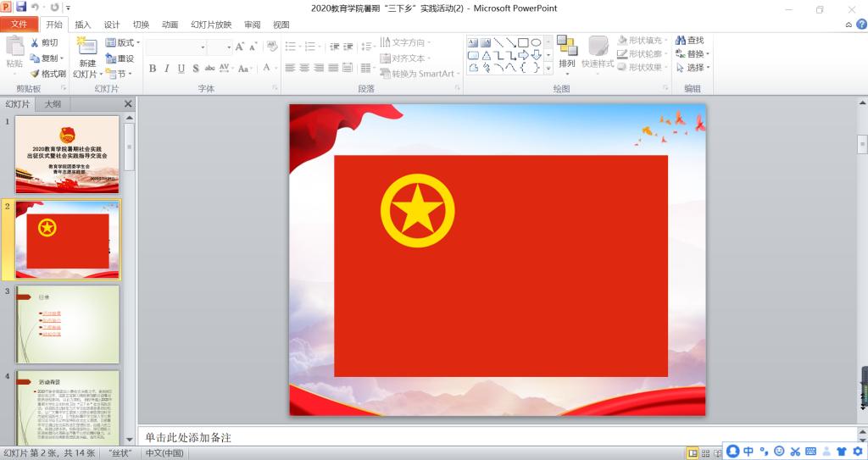
Task: Select slide 1 thumbnail
Action: point(67,154)
